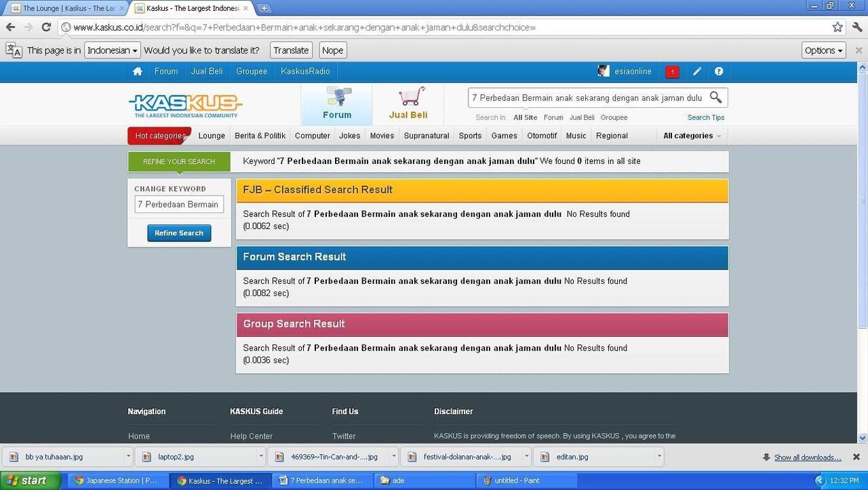
Task: Open the red notification badge
Action: [672, 71]
